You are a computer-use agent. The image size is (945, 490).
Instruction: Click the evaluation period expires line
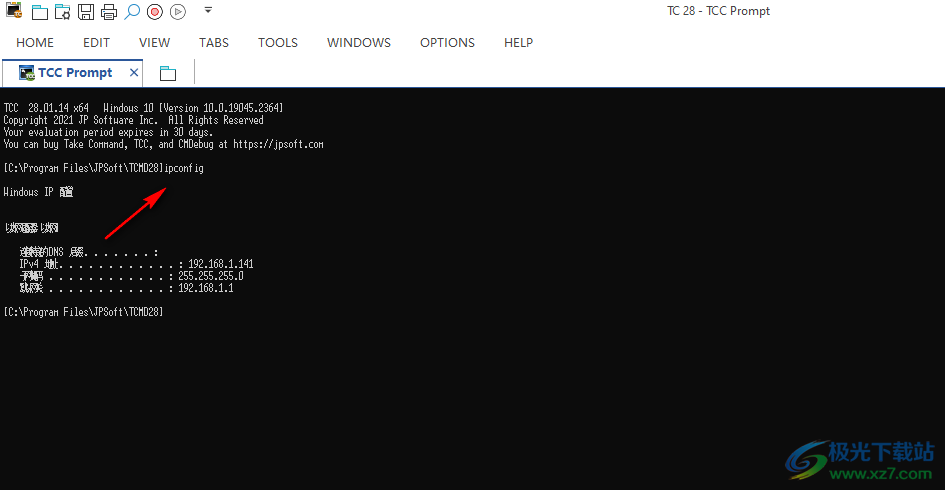(x=108, y=133)
